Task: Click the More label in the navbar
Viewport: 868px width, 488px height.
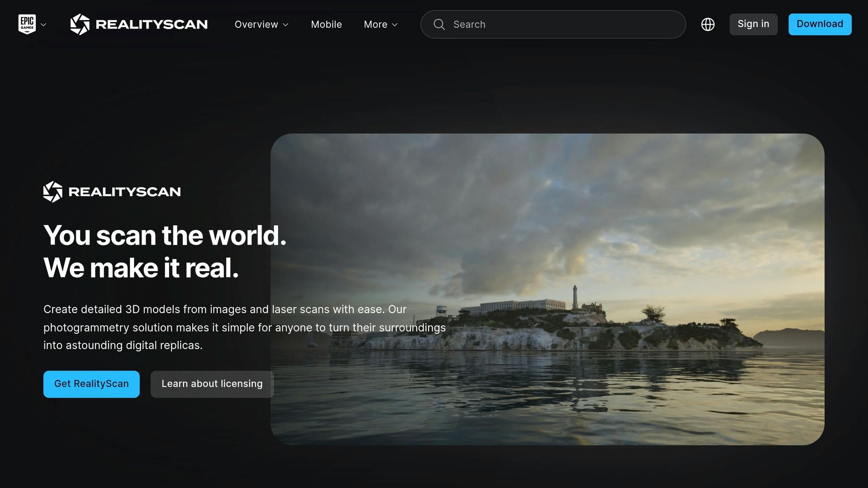Action: coord(376,24)
